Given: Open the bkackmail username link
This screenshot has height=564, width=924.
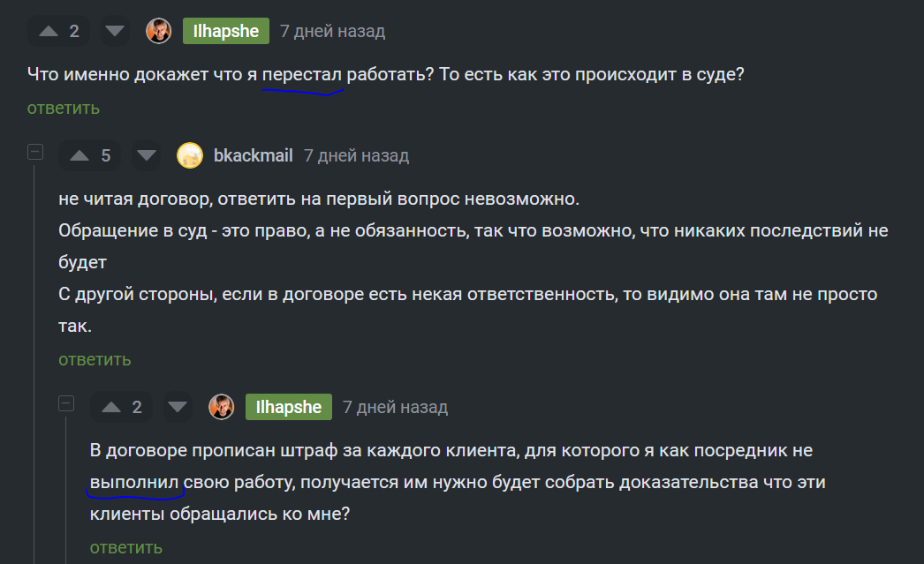Looking at the screenshot, I should coord(253,156).
